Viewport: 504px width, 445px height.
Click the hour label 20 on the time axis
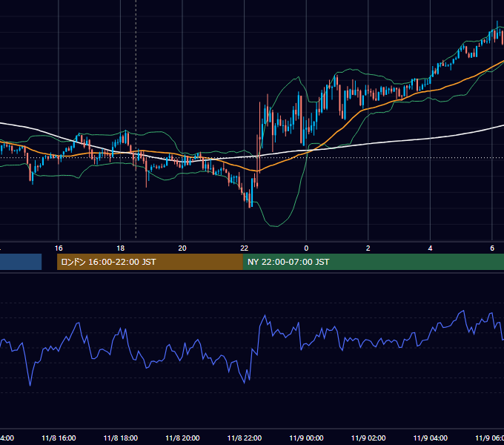tap(182, 248)
